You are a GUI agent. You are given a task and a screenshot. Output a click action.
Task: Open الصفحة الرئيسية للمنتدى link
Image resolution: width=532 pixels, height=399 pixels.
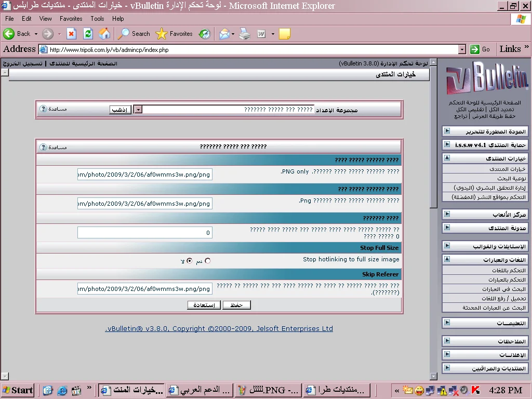click(84, 63)
